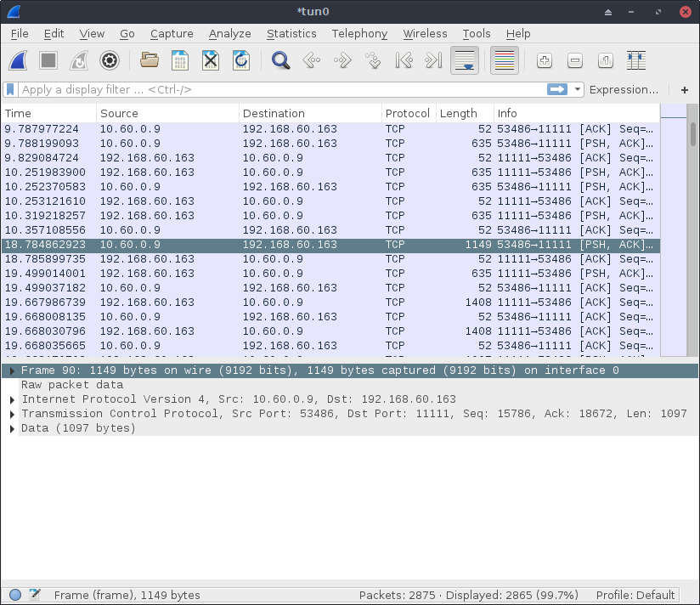This screenshot has width=700, height=605.
Task: Open capture options gear icon
Action: (109, 60)
